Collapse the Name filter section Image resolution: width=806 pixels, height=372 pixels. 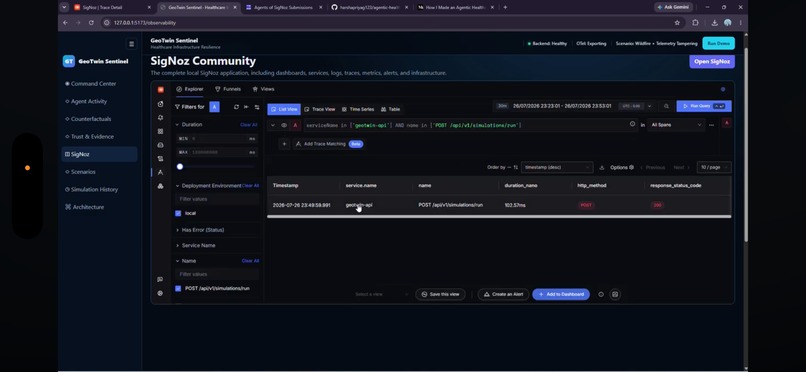point(177,261)
